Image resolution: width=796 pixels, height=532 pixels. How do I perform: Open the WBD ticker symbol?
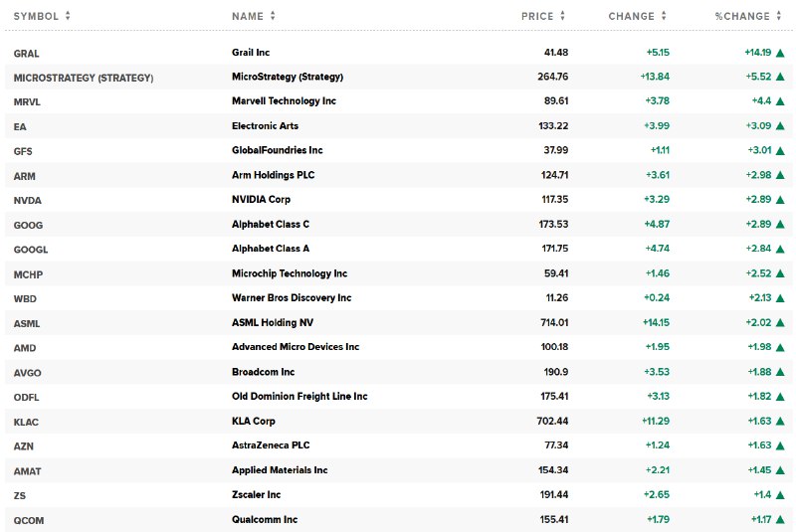click(x=25, y=298)
